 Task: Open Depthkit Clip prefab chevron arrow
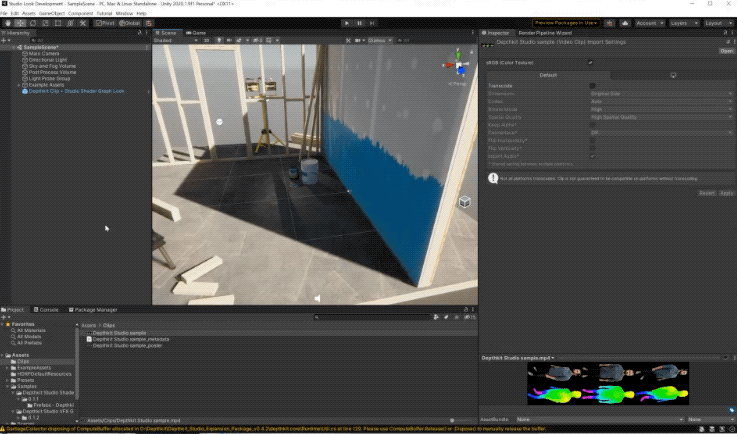(149, 91)
